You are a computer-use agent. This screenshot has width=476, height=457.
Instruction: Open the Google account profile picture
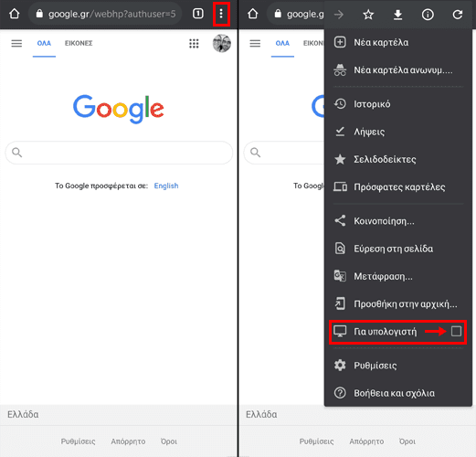pyautogui.click(x=222, y=43)
